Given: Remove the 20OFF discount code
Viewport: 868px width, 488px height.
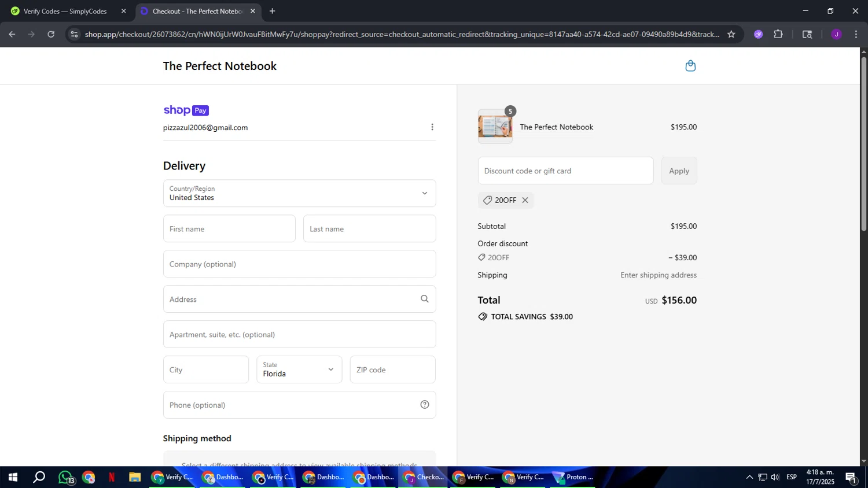Looking at the screenshot, I should point(525,200).
